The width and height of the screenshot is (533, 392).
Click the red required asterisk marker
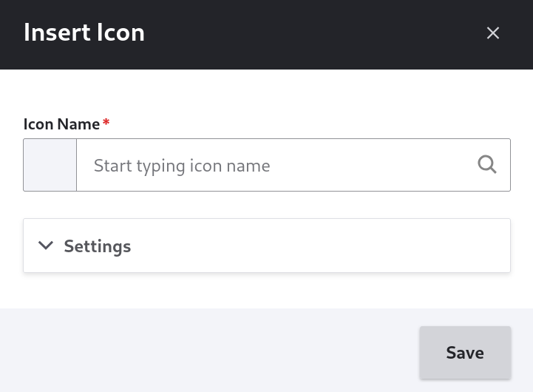pos(106,122)
